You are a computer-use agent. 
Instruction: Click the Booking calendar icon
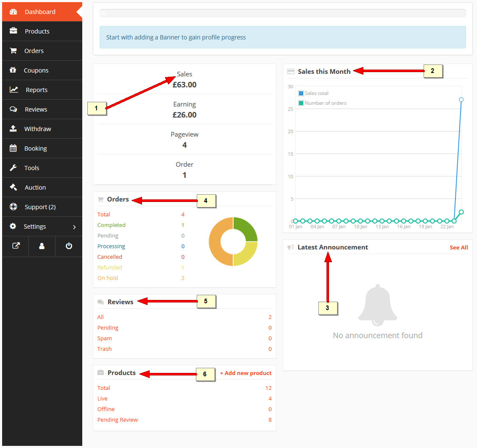13,148
